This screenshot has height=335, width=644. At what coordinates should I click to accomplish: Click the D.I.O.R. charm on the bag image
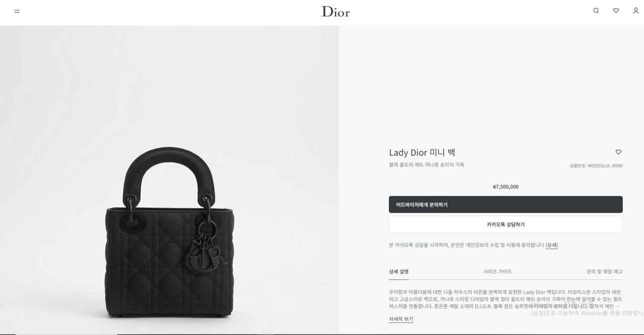coord(206,253)
